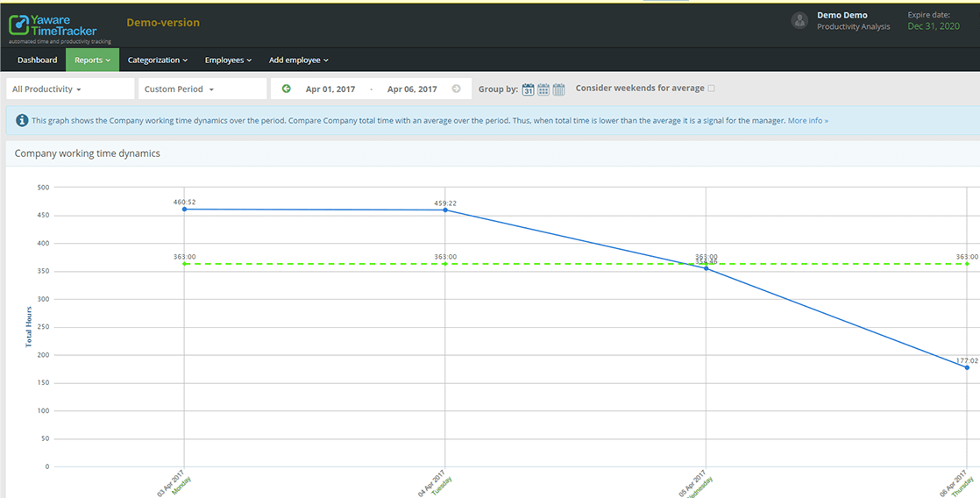This screenshot has width=980, height=498.
Task: Expand the Employees menu
Action: tap(228, 60)
